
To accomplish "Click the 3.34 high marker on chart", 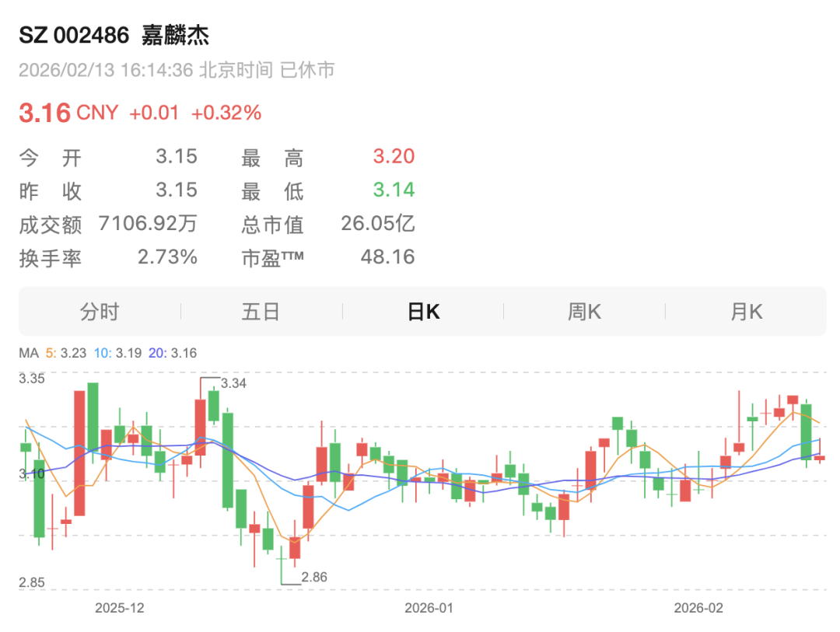I will 233,383.
